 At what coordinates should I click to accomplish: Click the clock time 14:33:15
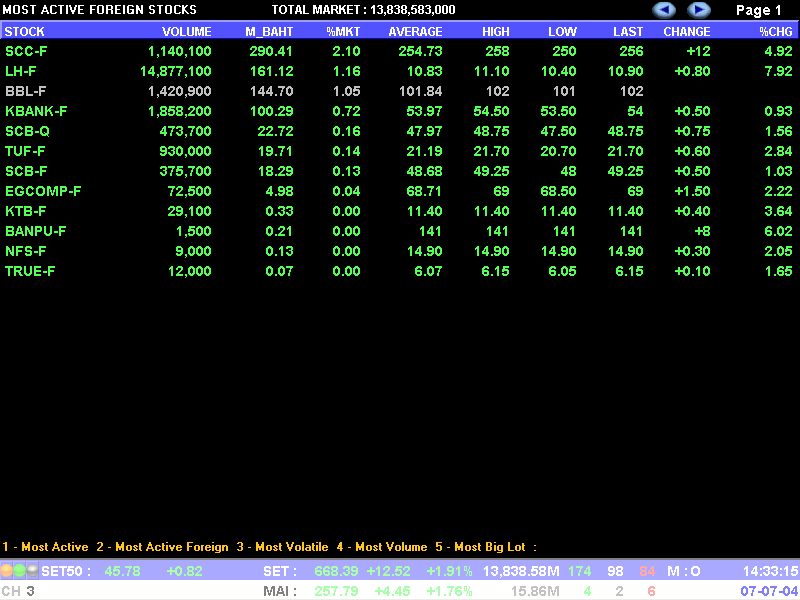coord(770,571)
